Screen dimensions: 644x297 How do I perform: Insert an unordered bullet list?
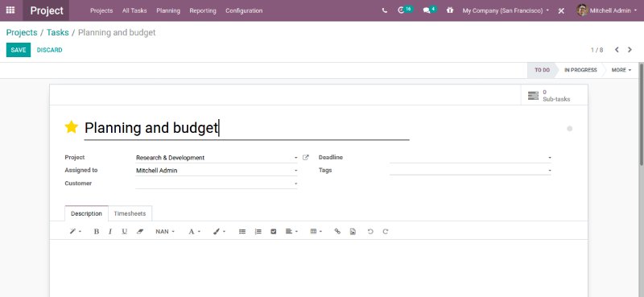coord(242,231)
